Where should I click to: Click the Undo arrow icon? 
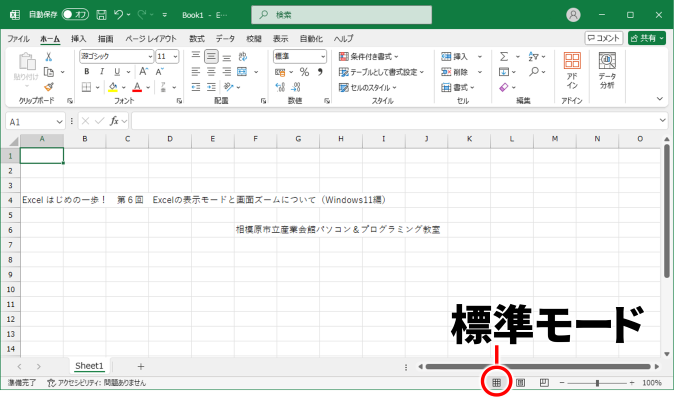coord(119,15)
